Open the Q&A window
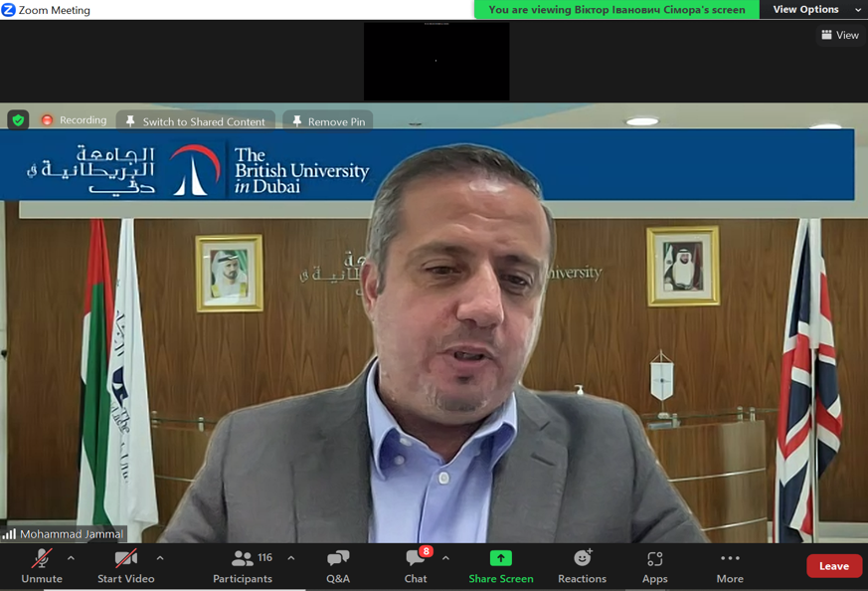Viewport: 868px width, 591px height. pos(338,566)
